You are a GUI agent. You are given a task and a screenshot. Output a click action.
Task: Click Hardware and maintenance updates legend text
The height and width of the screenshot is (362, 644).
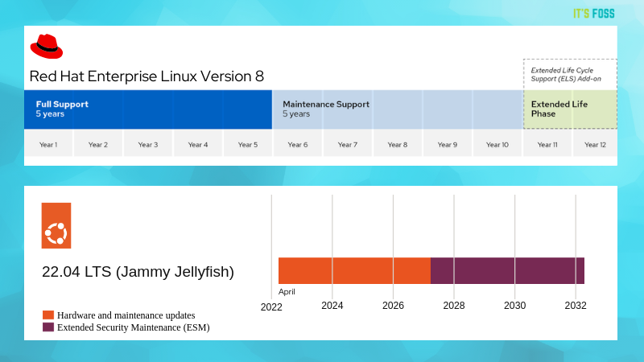click(126, 315)
